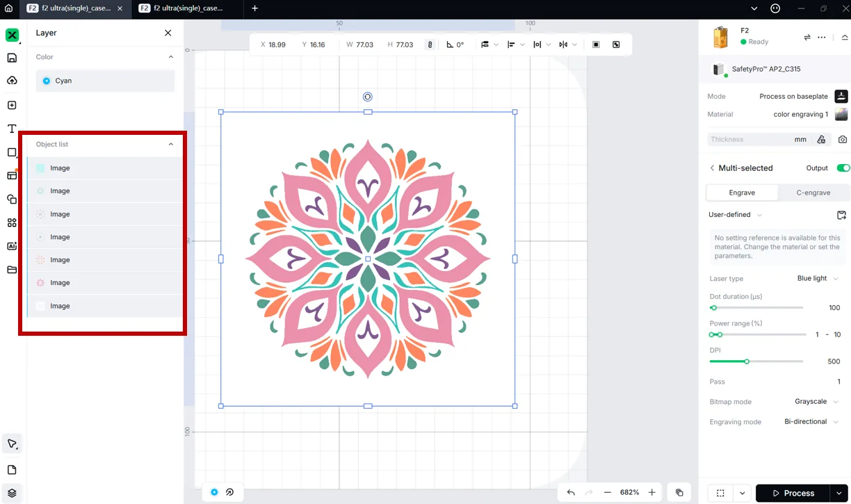Click the camera capture icon
851x504 pixels.
843,139
